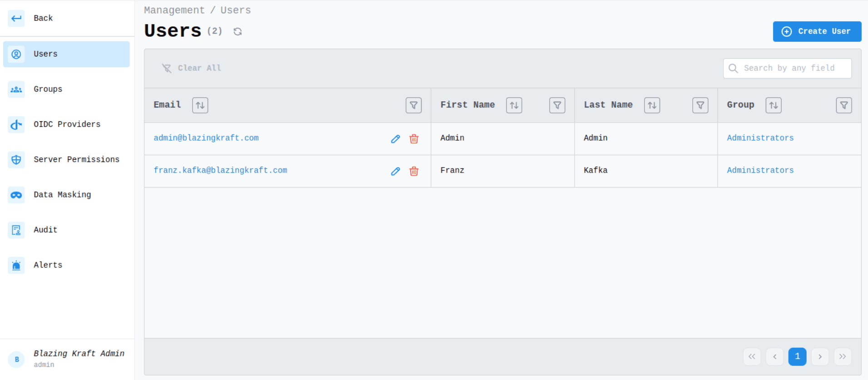Toggle sort order on Group column
The height and width of the screenshot is (380, 868).
(773, 105)
